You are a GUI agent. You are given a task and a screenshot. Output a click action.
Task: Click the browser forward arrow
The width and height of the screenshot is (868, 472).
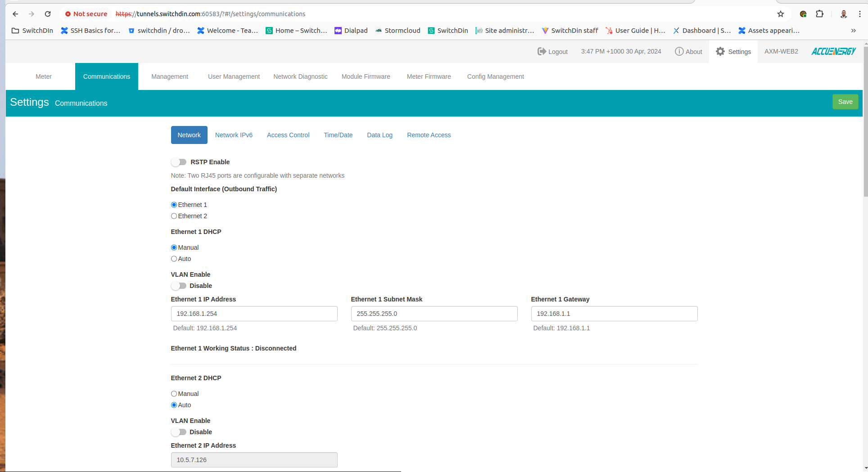click(32, 14)
